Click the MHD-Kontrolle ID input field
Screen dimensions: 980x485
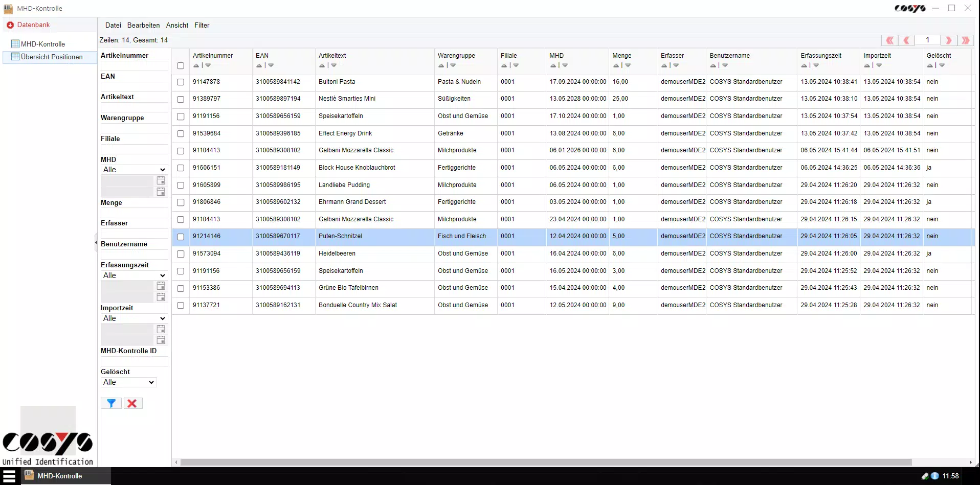click(134, 361)
